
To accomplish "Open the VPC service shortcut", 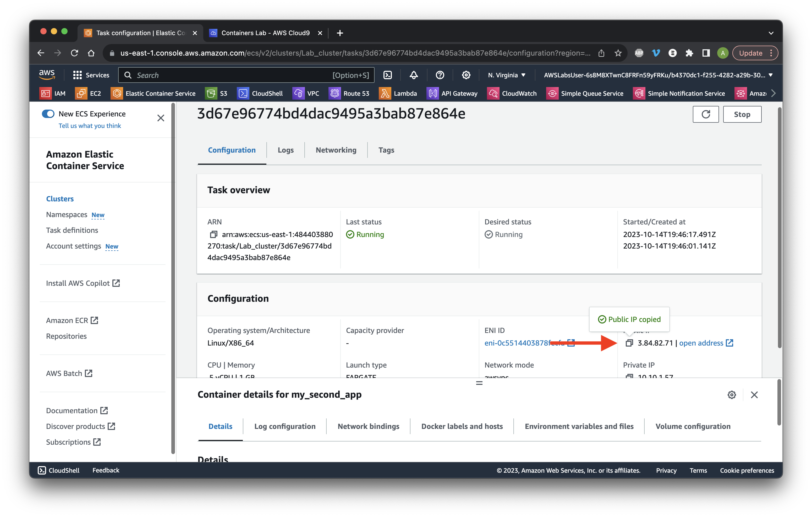I will [x=306, y=94].
